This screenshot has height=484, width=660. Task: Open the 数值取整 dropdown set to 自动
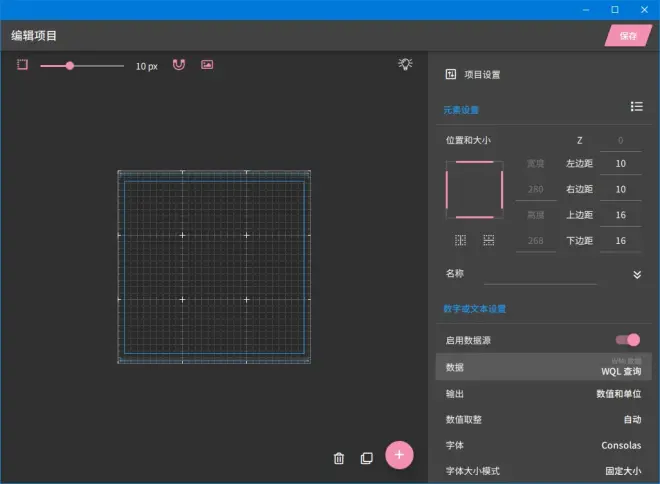(632, 420)
